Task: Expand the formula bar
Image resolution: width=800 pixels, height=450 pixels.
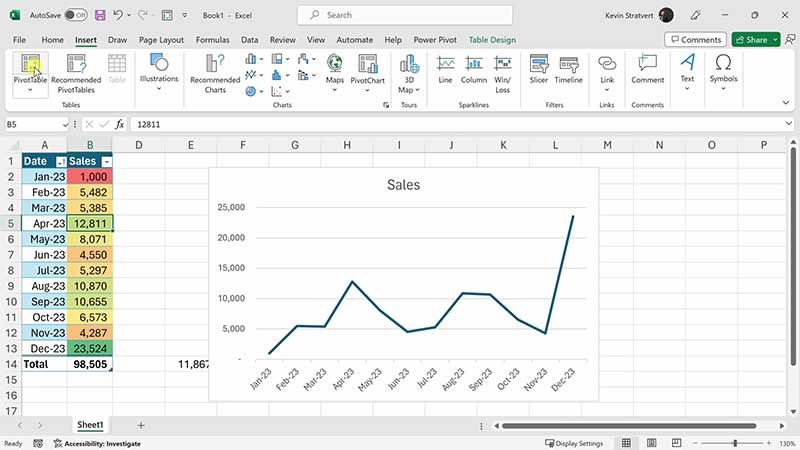Action: pyautogui.click(x=788, y=123)
